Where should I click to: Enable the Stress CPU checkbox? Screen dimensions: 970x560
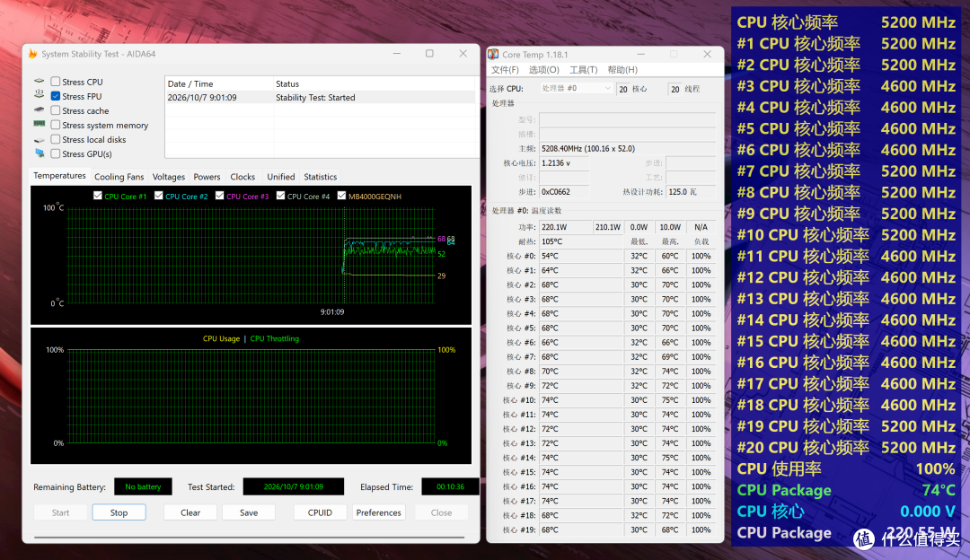tap(56, 82)
